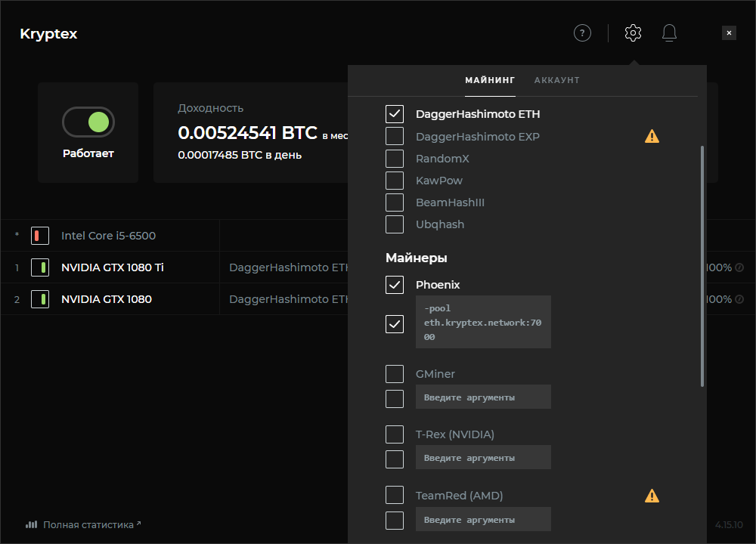Select the NVIDIA GTX 1080 row name
Screen dimensions: 756x544
click(107, 299)
